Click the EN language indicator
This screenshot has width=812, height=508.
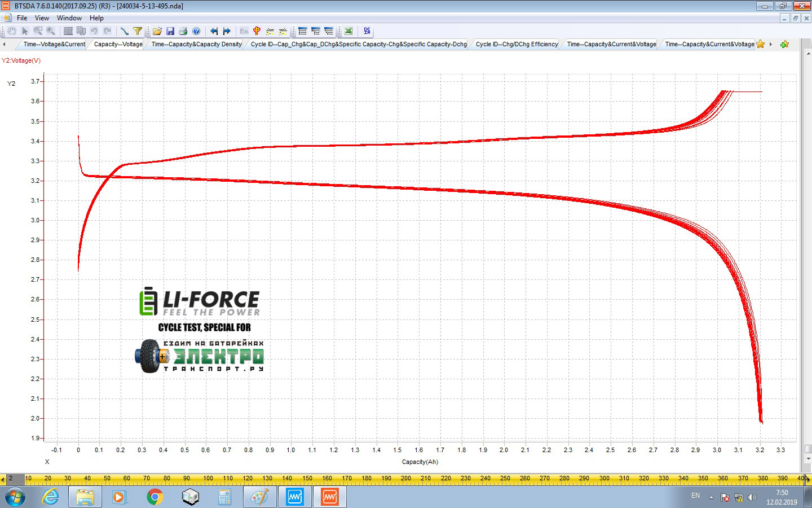[695, 496]
